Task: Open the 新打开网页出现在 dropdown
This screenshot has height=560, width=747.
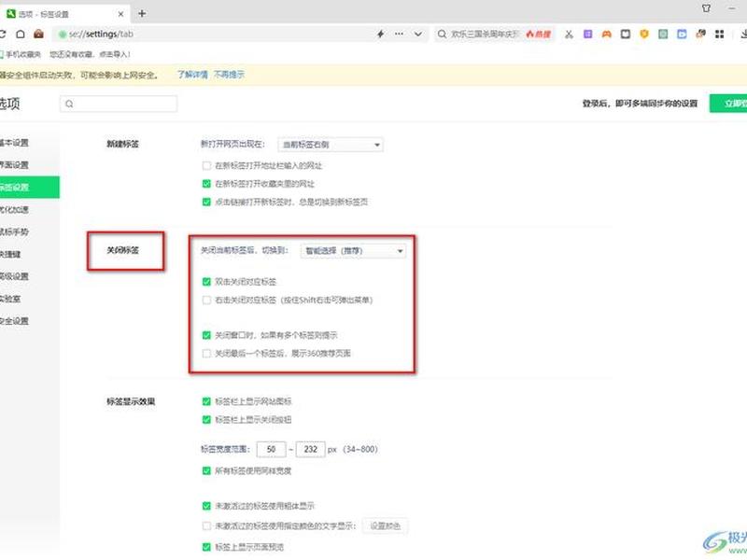Action: click(x=331, y=145)
